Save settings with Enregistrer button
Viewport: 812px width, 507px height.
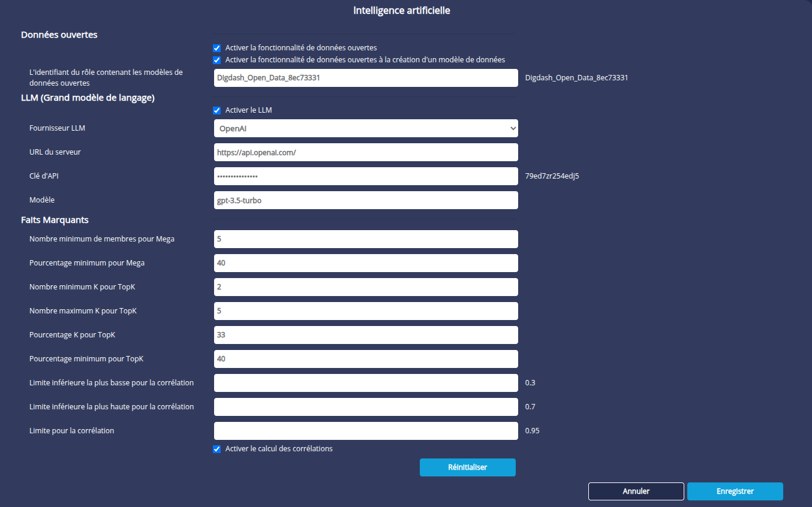pos(735,491)
